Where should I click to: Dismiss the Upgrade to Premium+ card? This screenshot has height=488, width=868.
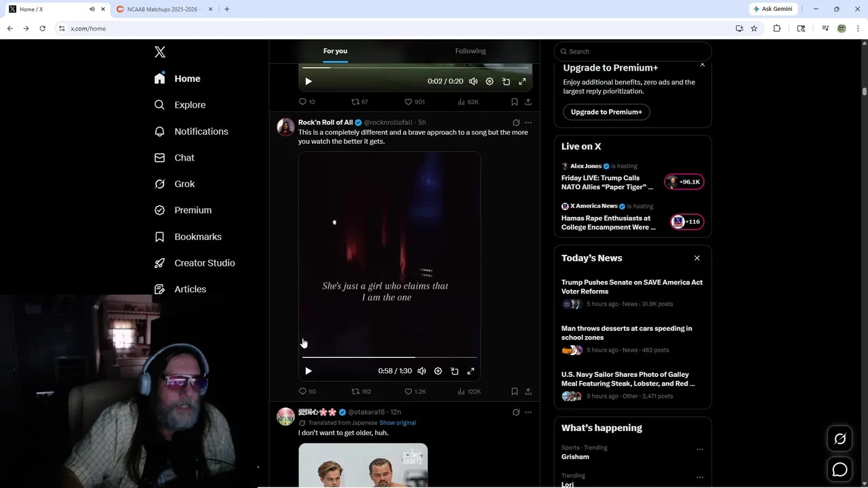[x=703, y=65]
